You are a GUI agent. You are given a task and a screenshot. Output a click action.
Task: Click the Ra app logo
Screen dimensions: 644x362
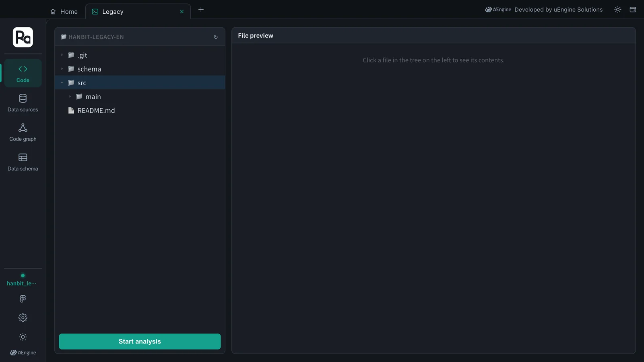click(x=23, y=37)
